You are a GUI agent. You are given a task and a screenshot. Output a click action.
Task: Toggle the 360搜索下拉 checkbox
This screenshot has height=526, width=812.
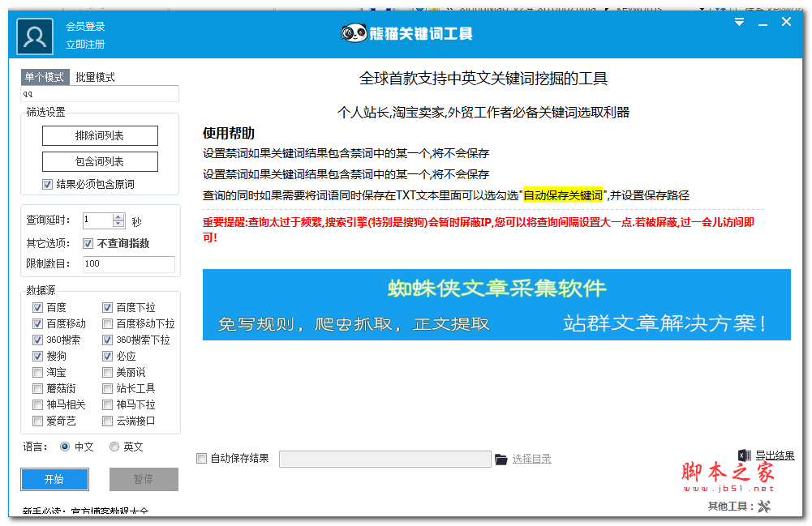(x=107, y=340)
